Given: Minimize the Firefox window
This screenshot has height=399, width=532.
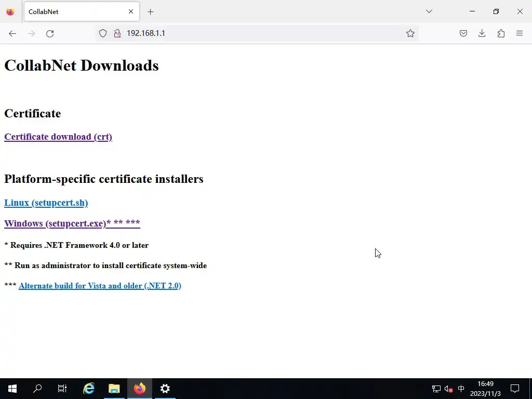Looking at the screenshot, I should [472, 11].
